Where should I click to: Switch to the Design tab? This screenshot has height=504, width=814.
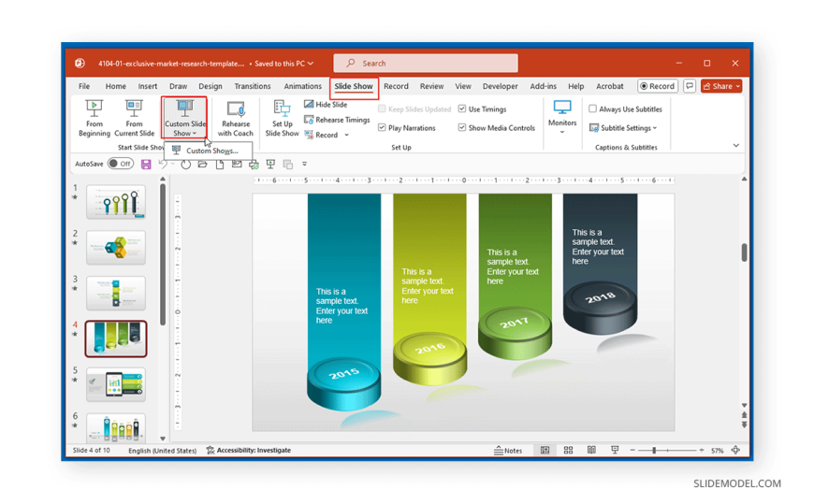211,86
